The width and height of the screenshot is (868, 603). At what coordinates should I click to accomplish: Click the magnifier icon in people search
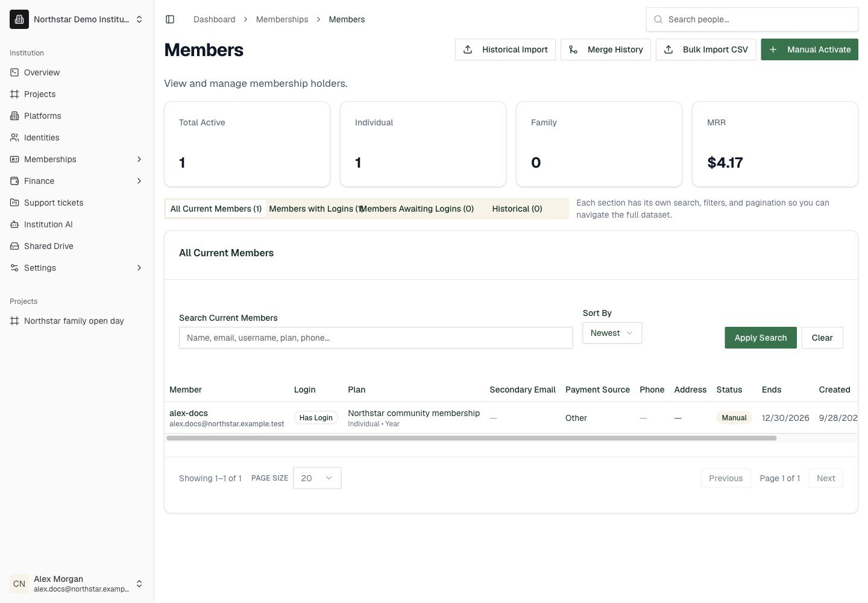[x=658, y=19]
